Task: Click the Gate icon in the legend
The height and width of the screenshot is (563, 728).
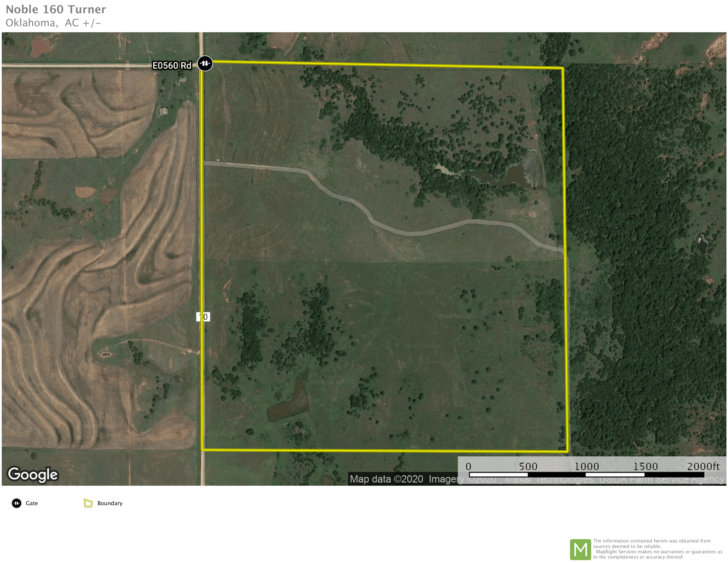Action: [x=17, y=503]
